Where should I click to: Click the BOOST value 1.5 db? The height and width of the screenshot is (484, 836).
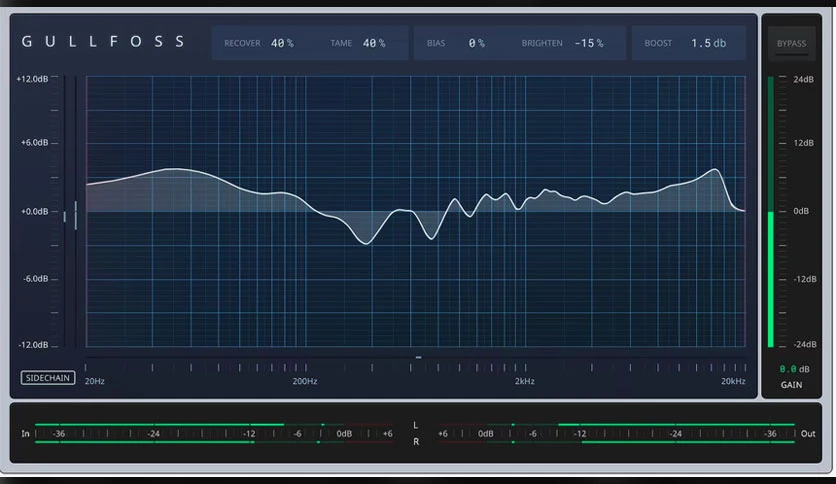[709, 43]
